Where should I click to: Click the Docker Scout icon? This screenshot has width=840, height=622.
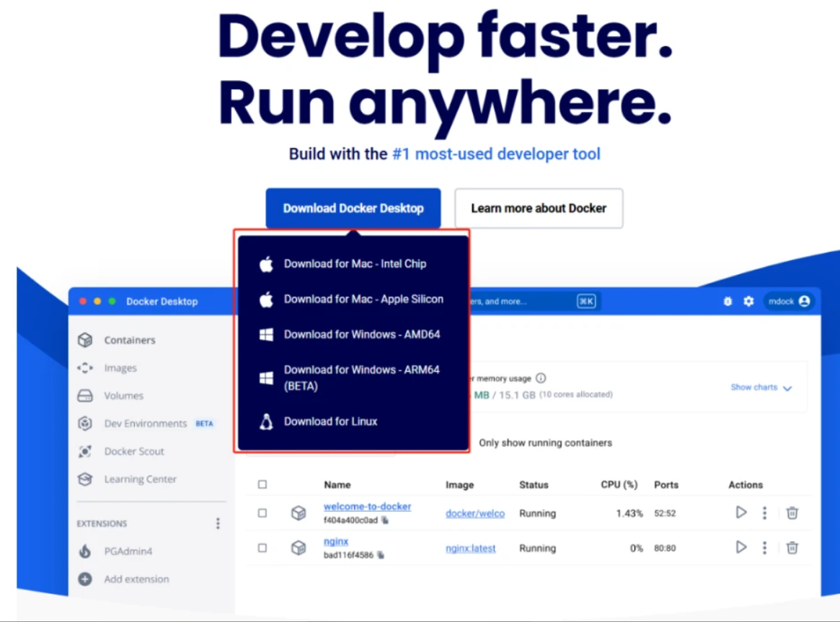pyautogui.click(x=85, y=452)
